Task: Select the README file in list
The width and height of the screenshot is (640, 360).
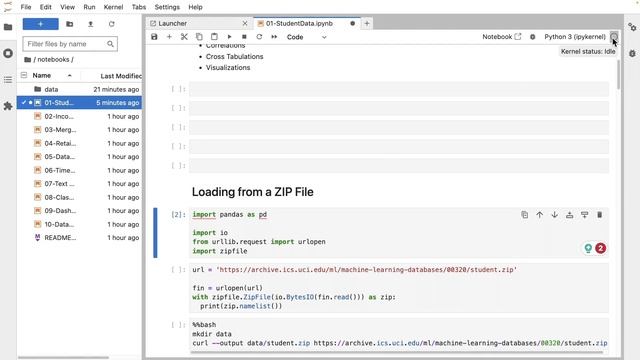Action: [80, 238]
